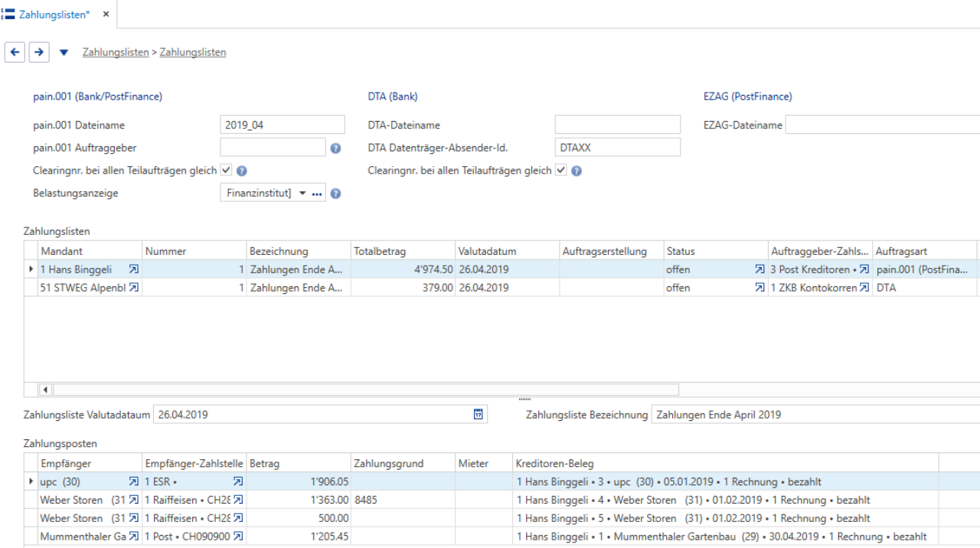Go back using the left arrow button
Image resolution: width=980 pixels, height=548 pixels.
point(15,52)
